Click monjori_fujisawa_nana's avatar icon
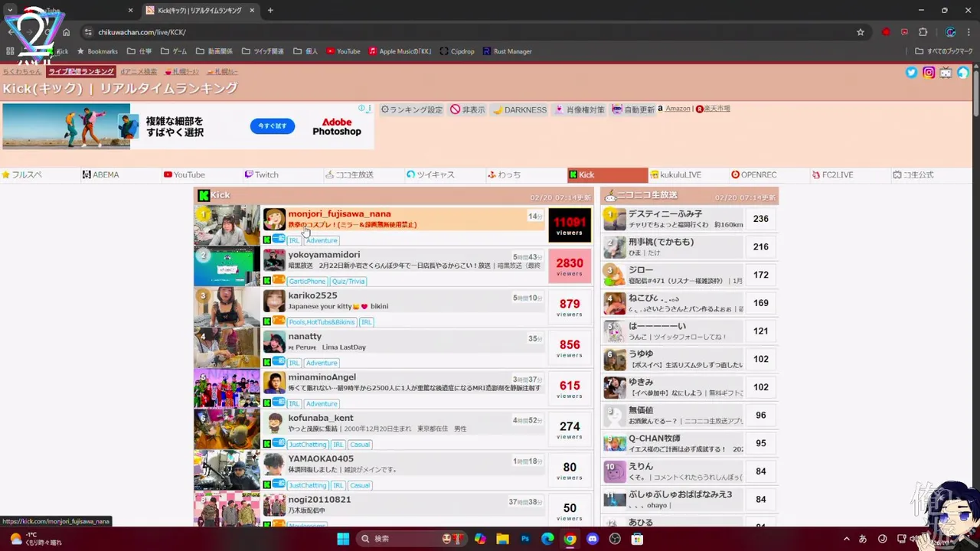Screen dimensions: 980x551 tap(274, 219)
